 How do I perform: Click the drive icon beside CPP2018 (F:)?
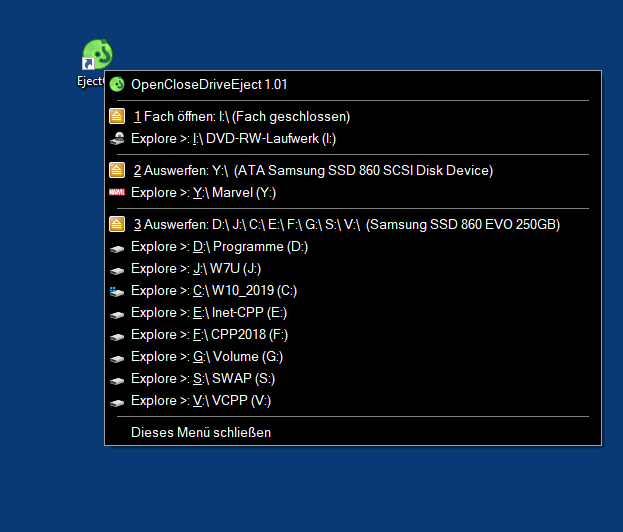click(117, 337)
